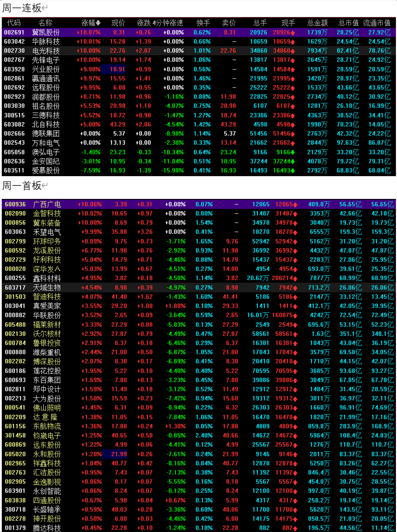Click 钧崴电子 stock name

(47, 436)
